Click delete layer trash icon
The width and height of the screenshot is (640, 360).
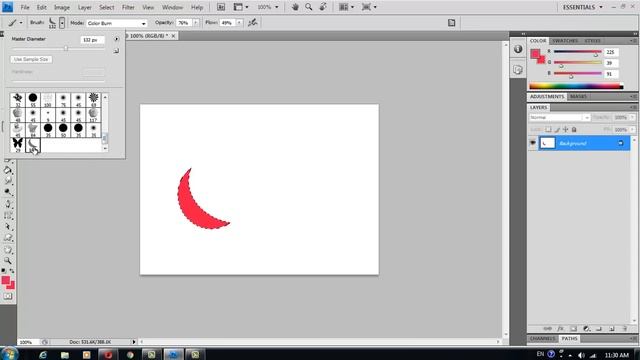pyautogui.click(x=624, y=329)
